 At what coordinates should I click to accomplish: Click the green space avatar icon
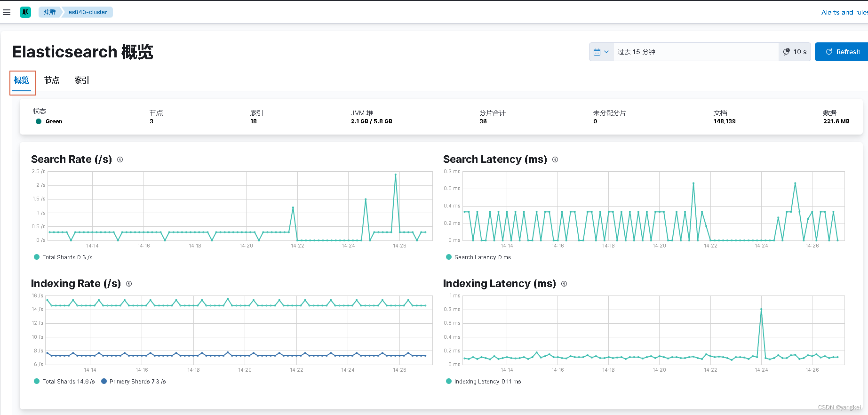coord(25,12)
